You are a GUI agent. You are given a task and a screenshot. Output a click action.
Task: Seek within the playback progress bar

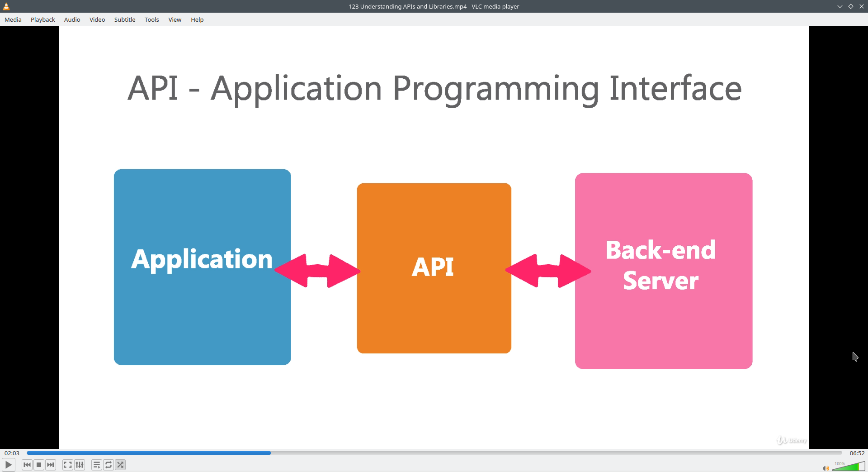(x=434, y=453)
